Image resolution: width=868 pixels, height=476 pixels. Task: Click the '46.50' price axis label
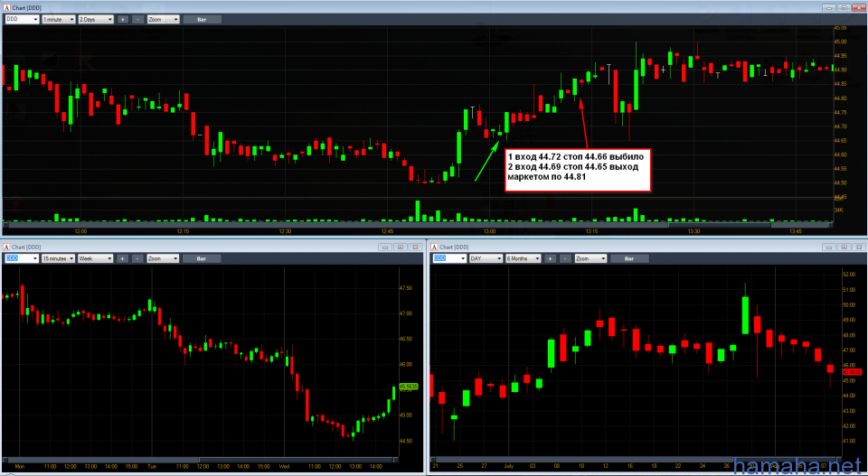406,339
